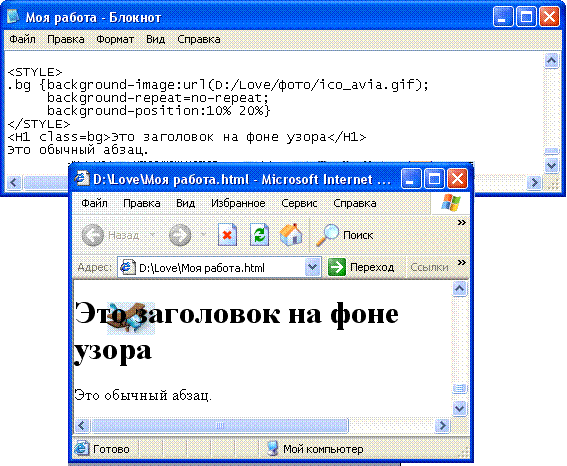Click the airplane background image in heading
Viewport: 567px width, 466px height.
tap(131, 318)
